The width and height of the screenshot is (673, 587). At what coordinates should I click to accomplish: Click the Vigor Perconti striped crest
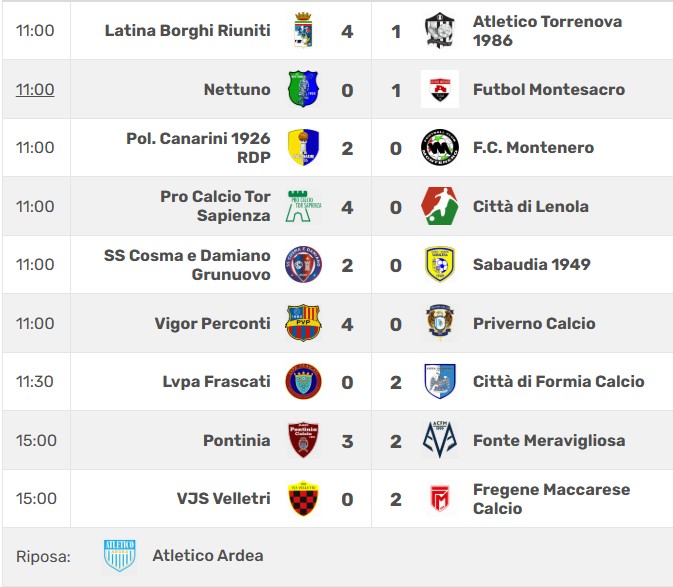303,323
